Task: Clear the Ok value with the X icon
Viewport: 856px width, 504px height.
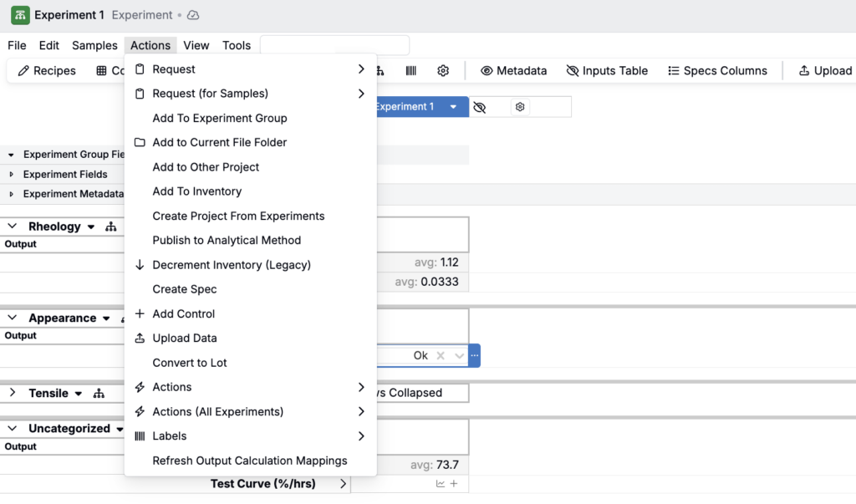Action: 441,355
